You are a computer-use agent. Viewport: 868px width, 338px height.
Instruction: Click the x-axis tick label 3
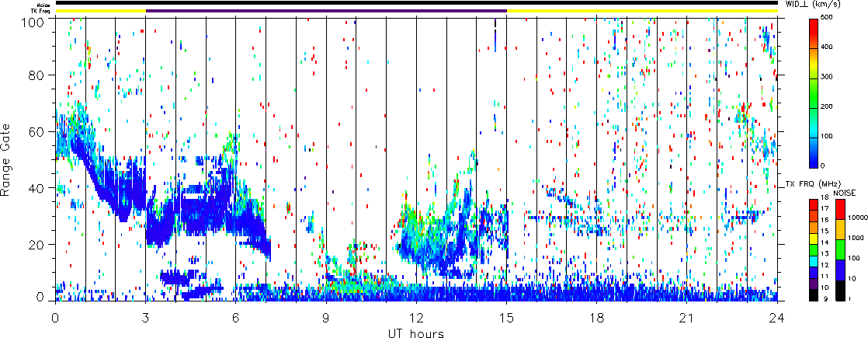[x=146, y=318]
